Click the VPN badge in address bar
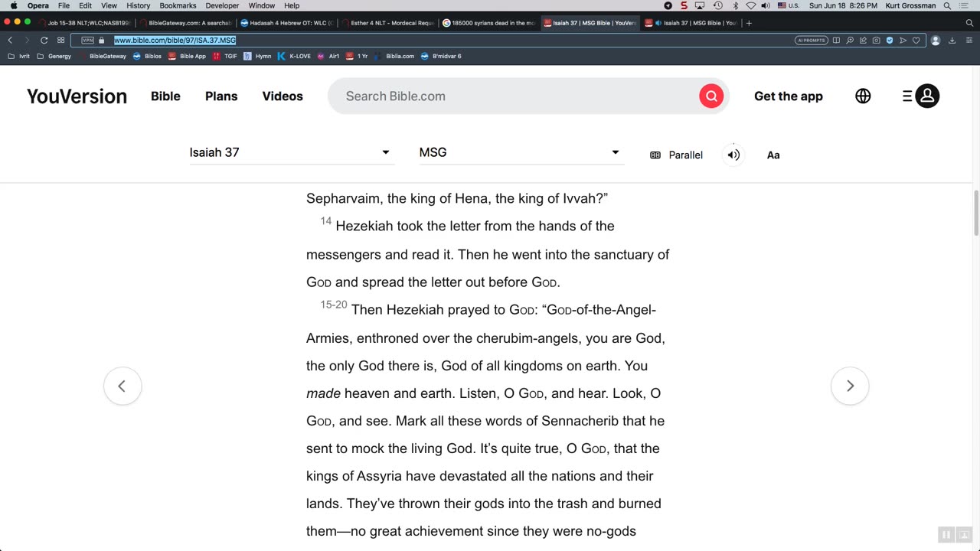 [x=87, y=40]
